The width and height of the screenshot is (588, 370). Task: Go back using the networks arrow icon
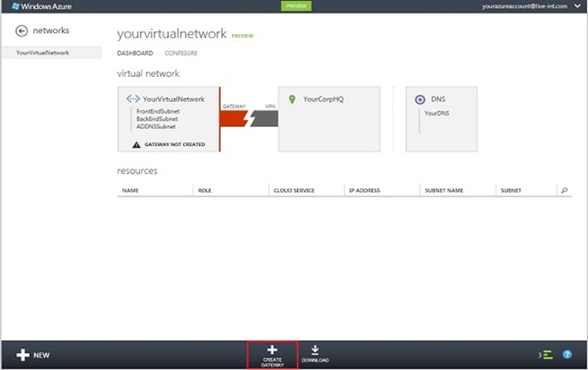tap(21, 31)
